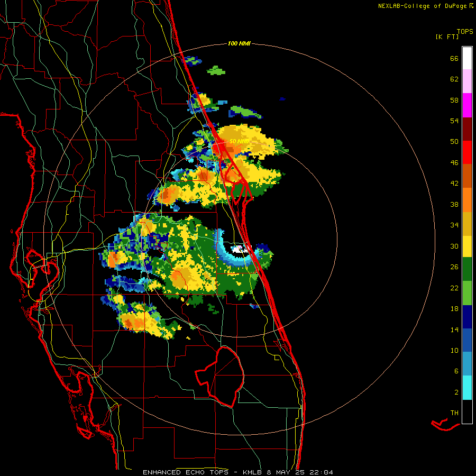Select the white legend swatch at top
Viewport: 476px width, 476px height.
(467, 58)
